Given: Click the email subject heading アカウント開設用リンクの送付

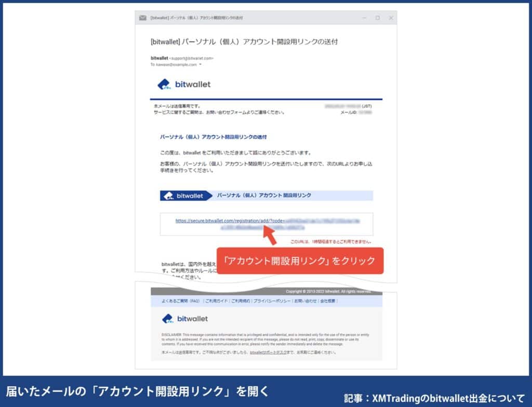Looking at the screenshot, I should (x=244, y=42).
